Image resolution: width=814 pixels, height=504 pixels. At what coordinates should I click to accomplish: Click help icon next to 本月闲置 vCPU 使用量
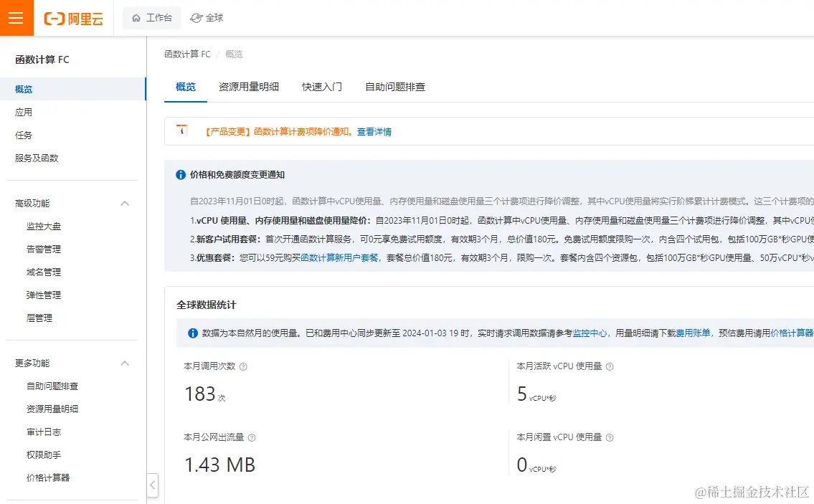610,437
